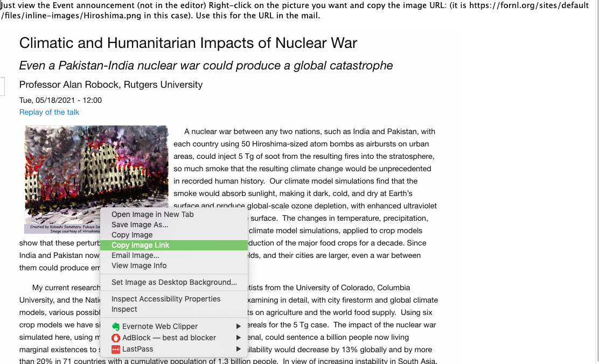Choose Email Image... from the menu
599x364 pixels.
(135, 255)
